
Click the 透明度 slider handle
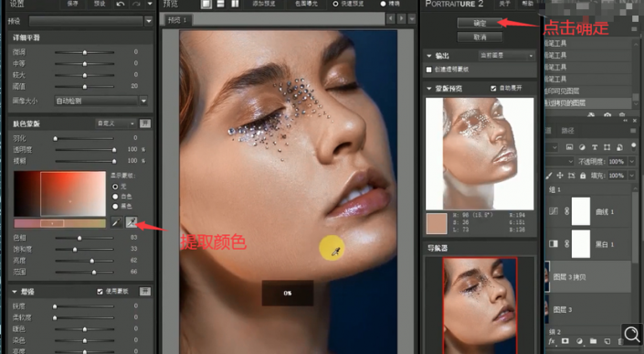pos(114,150)
